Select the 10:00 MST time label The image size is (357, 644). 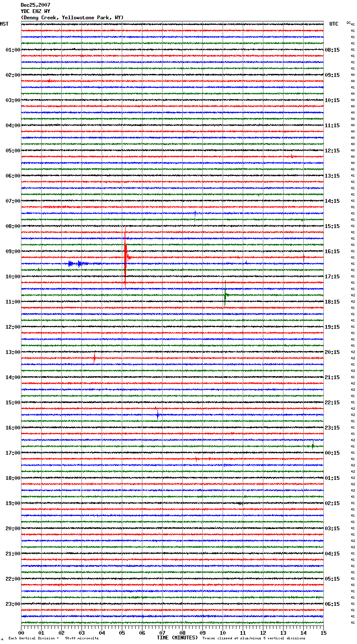click(x=13, y=277)
